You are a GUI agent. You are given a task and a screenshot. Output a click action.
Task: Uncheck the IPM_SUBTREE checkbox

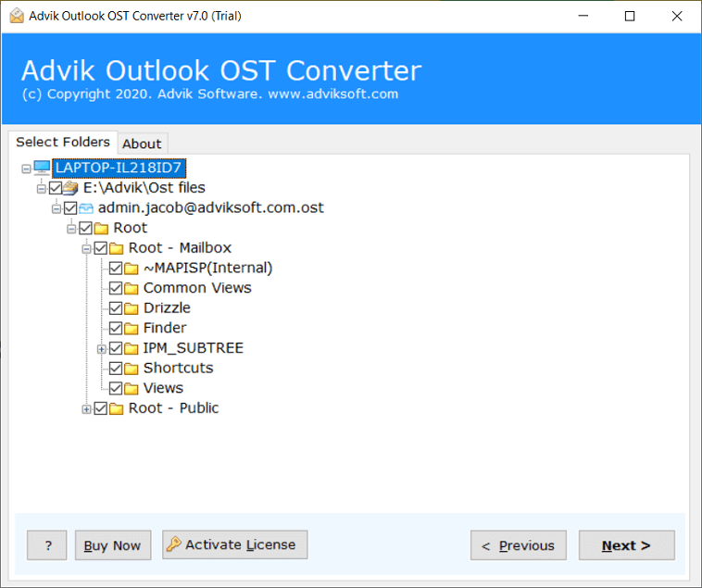[x=116, y=349]
